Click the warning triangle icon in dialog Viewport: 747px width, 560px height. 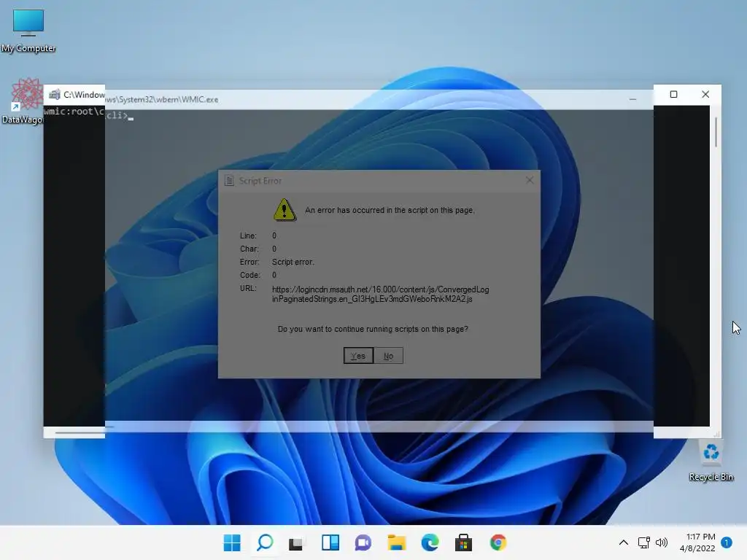coord(285,209)
